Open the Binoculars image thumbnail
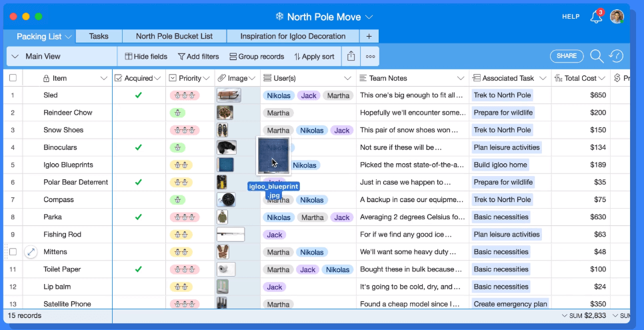 coord(226,147)
